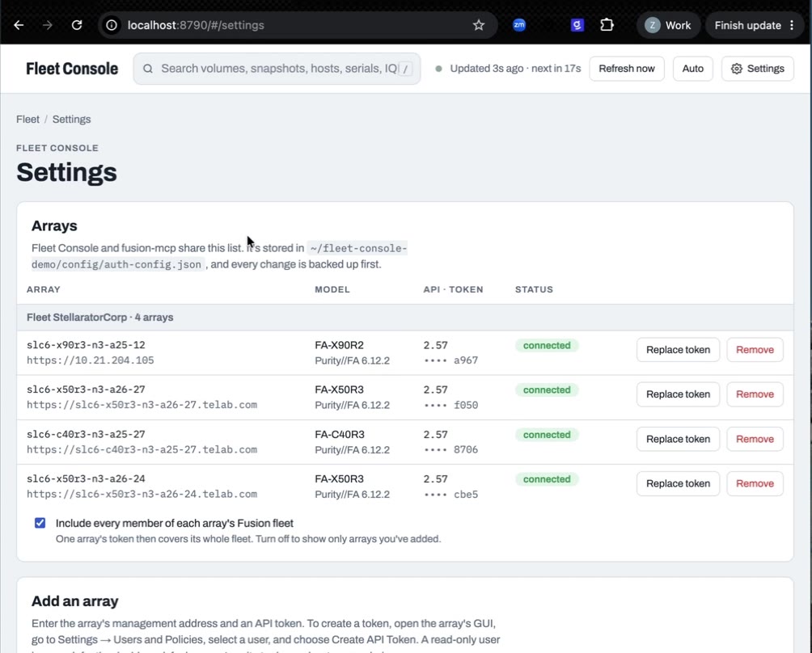Viewport: 812px width, 653px height.
Task: Click Refresh now button
Action: pos(627,69)
